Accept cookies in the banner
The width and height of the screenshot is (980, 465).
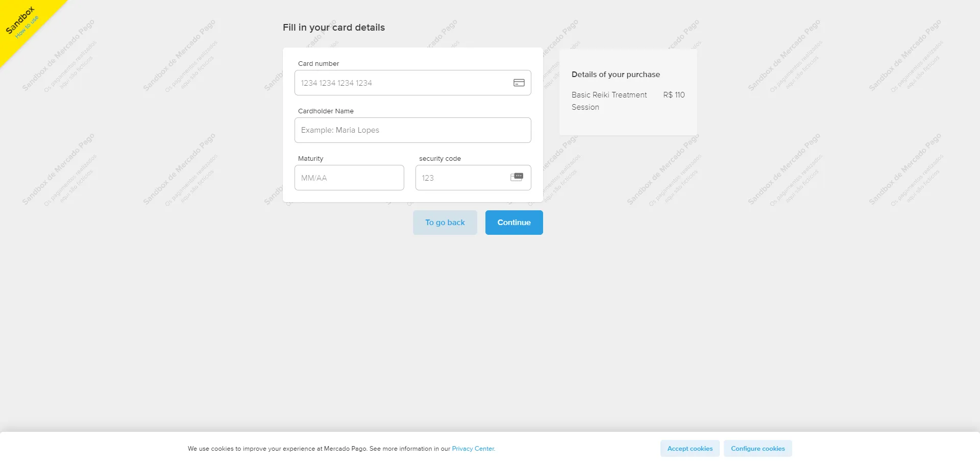click(x=690, y=449)
